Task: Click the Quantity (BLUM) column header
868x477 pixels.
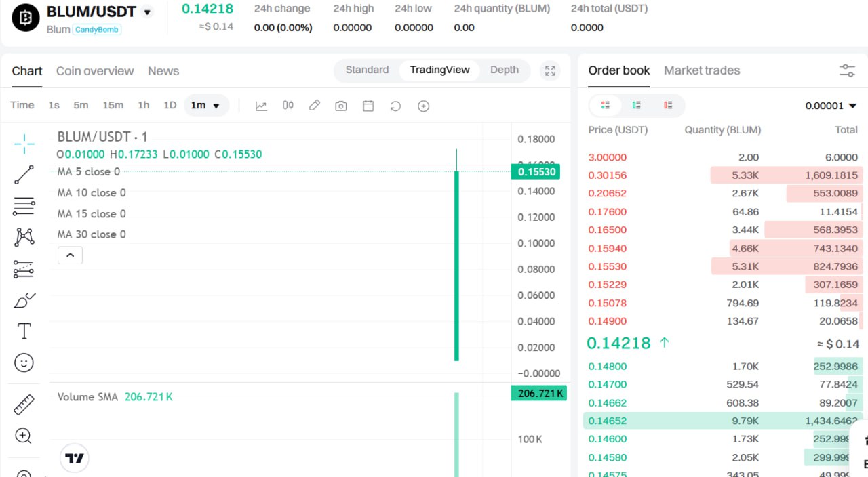Action: click(723, 130)
